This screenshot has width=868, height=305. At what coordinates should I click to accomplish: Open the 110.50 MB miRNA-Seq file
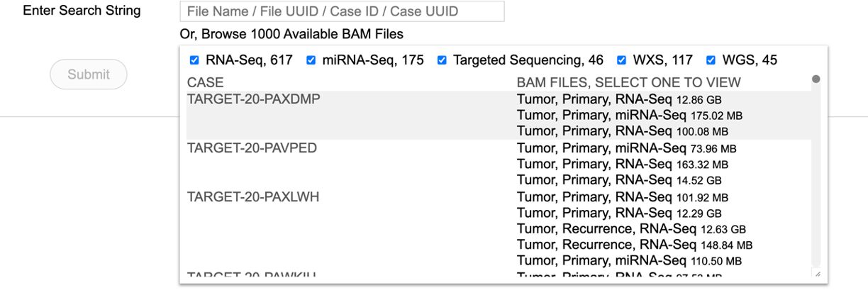coord(629,261)
